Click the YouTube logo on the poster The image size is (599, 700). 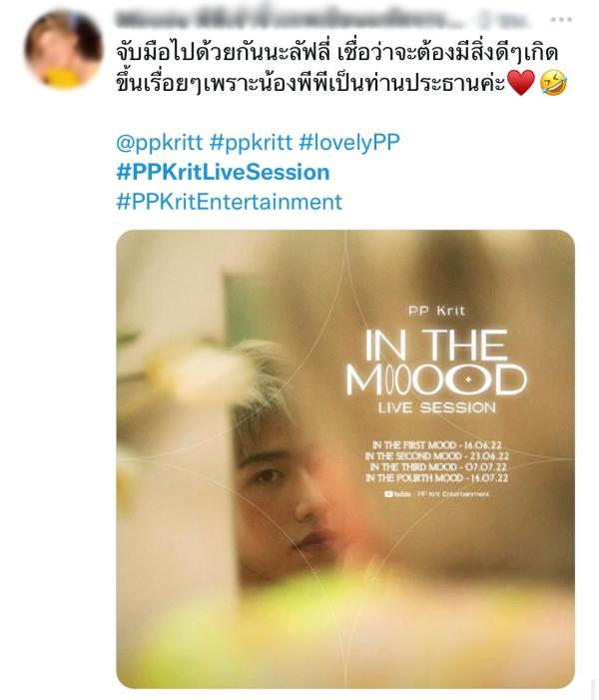pos(388,494)
